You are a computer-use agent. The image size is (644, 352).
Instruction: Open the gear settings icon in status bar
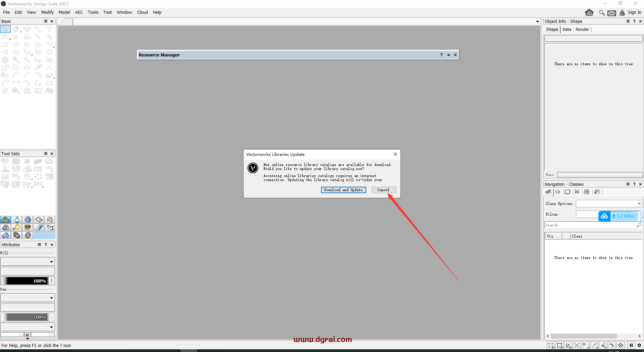639,345
